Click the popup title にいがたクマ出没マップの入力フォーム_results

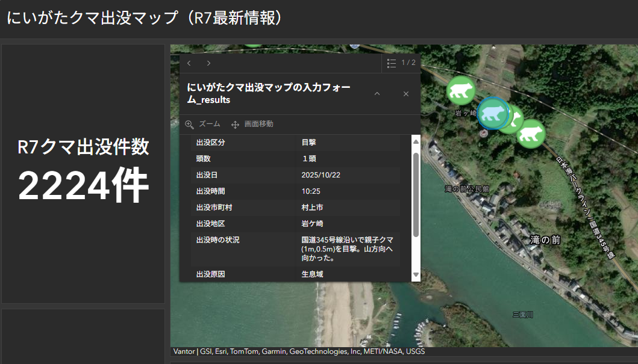[x=269, y=94]
